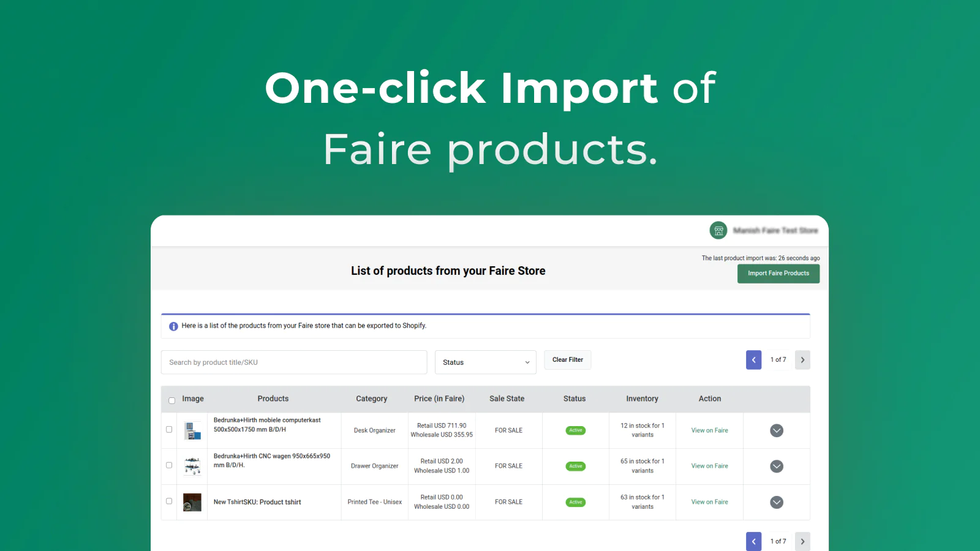Click the Sale State column header

[507, 399]
